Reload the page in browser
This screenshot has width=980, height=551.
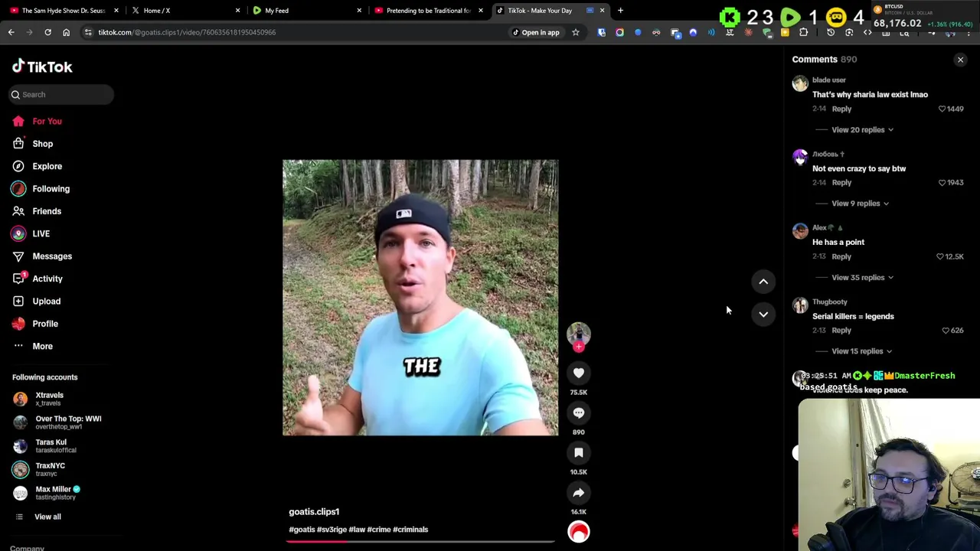[47, 32]
